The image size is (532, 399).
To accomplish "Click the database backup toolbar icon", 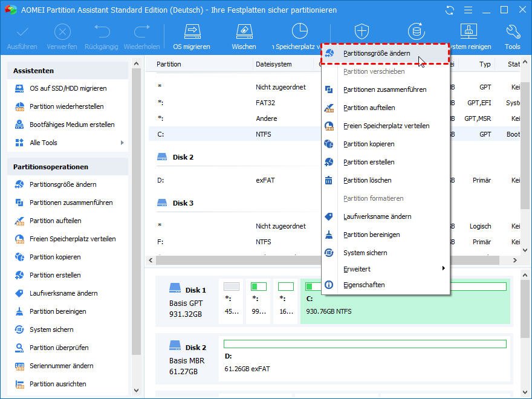I will 417,31.
